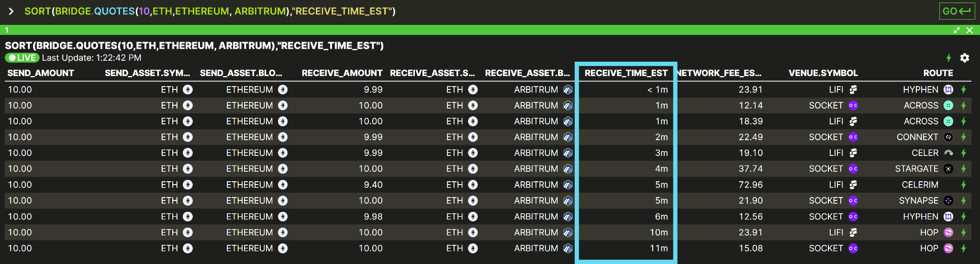
Task: Collapse the panel with shrink arrows icon
Action: (957, 30)
